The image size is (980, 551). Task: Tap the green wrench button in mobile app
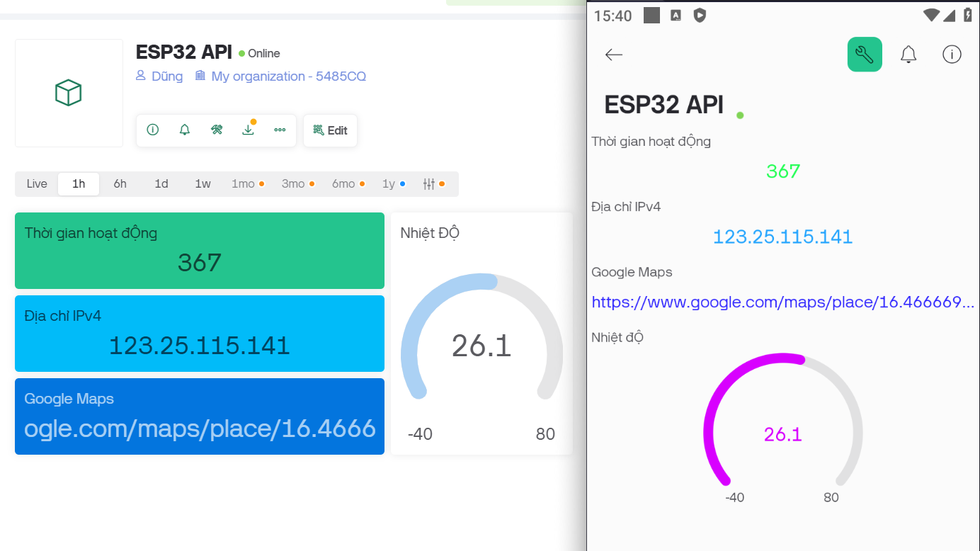(x=865, y=55)
